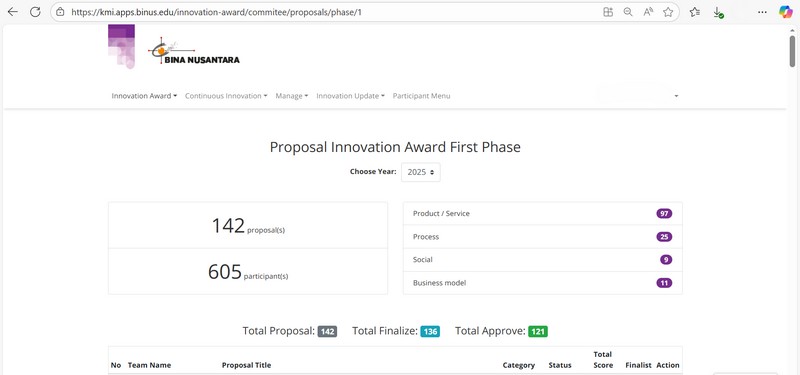Click the page vertical scrollbar thumb

click(792, 51)
